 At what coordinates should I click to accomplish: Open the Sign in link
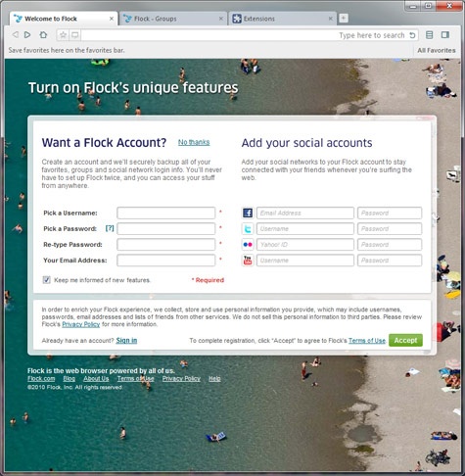[126, 340]
